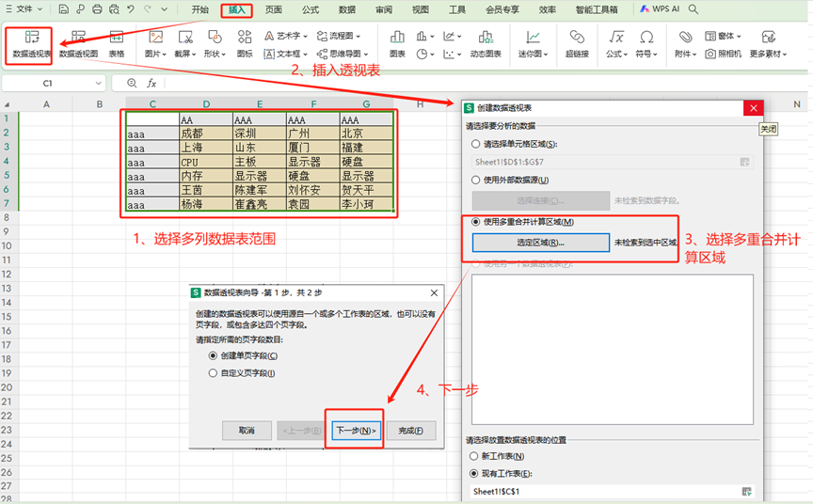This screenshot has width=813, height=504.
Task: Open the 公式 ribbon tab
Action: (311, 9)
